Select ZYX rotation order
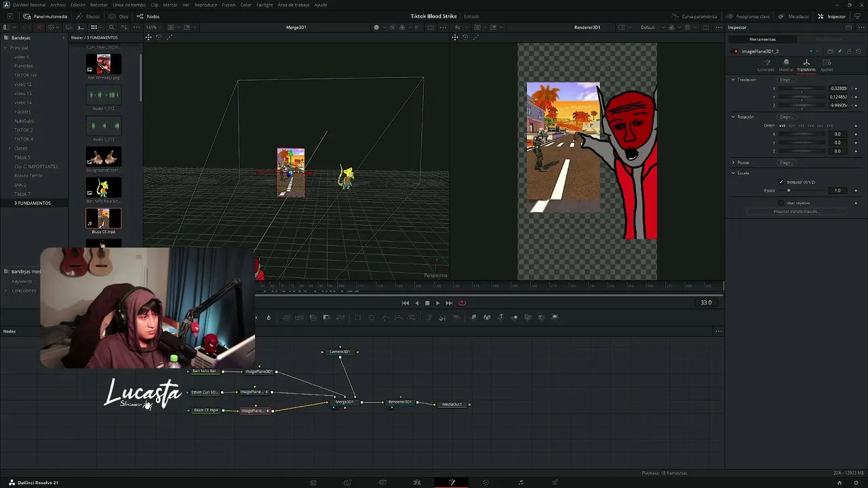The image size is (868, 488). pos(829,125)
